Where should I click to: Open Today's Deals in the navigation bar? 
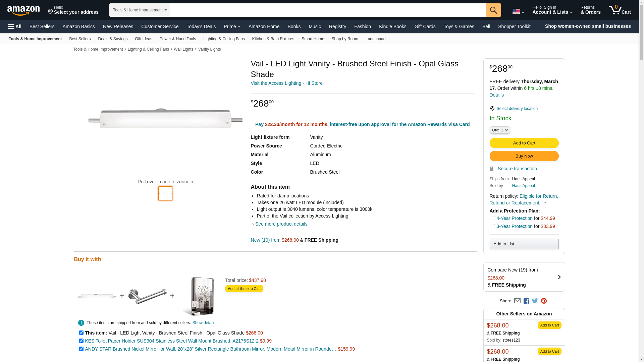[x=201, y=26]
